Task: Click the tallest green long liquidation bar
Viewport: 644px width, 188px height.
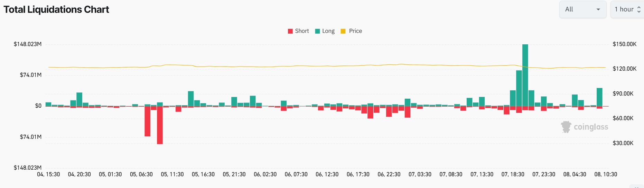Action: point(525,75)
